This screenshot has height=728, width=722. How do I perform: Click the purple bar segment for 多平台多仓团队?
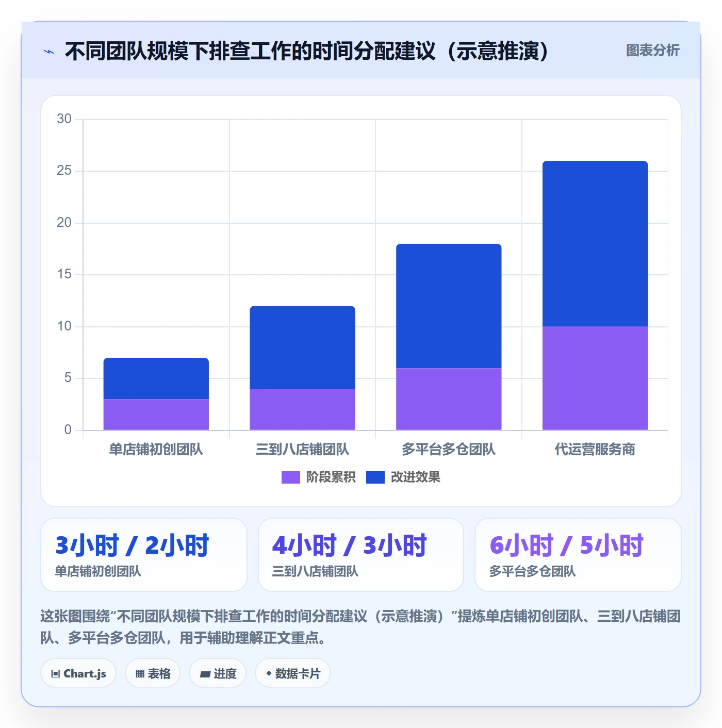pos(449,399)
